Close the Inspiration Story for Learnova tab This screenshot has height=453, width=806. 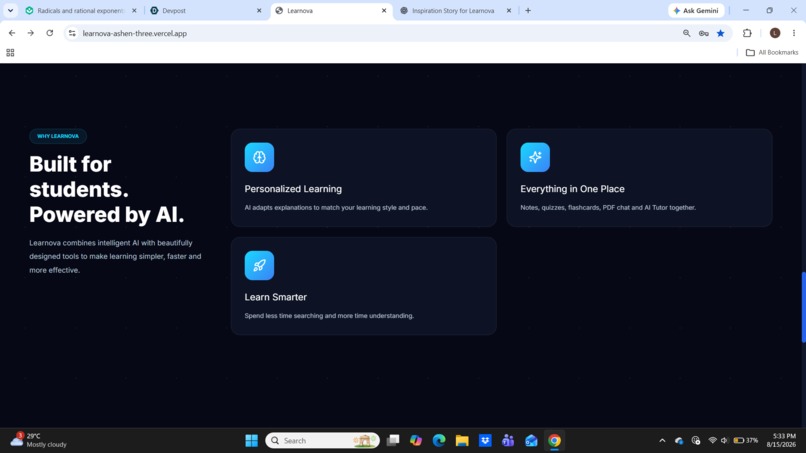(x=509, y=10)
